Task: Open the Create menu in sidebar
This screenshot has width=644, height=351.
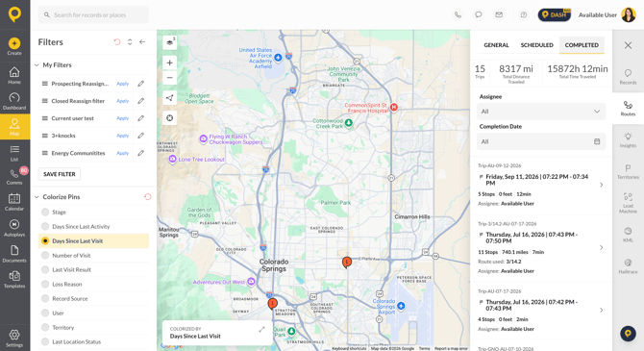Action: pyautogui.click(x=14, y=46)
